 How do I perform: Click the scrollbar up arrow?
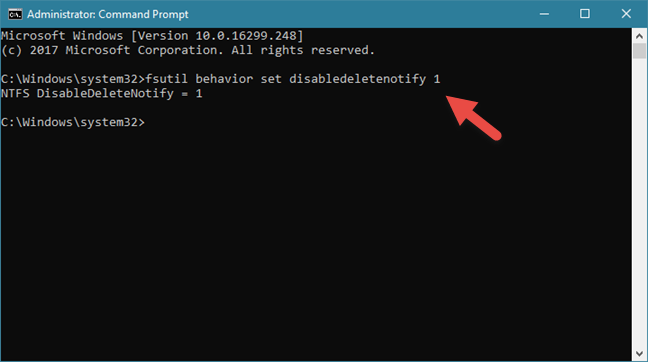click(639, 36)
